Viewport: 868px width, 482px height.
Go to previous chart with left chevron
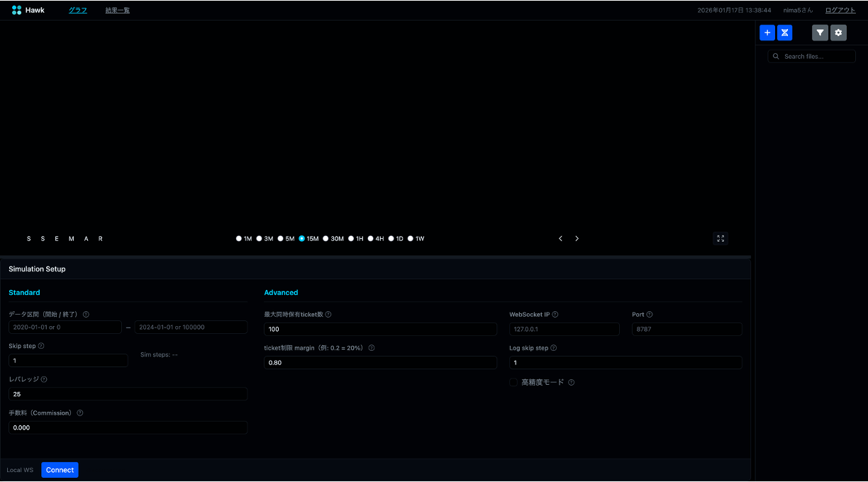click(560, 239)
